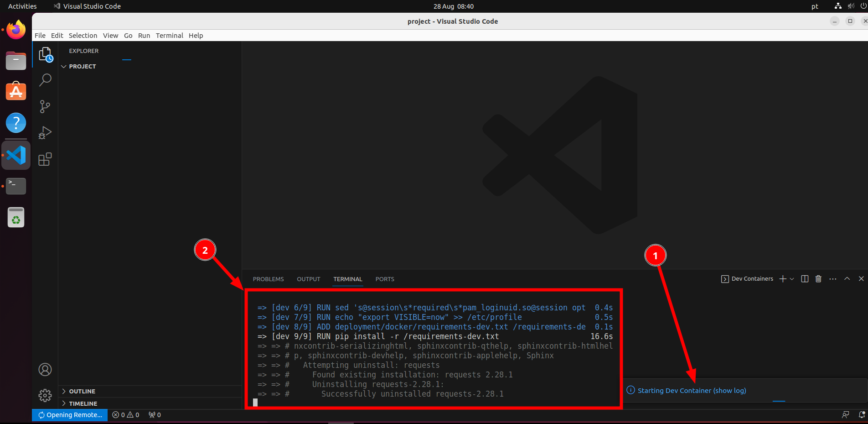
Task: Open the Accounts icon in activity bar
Action: 45,369
